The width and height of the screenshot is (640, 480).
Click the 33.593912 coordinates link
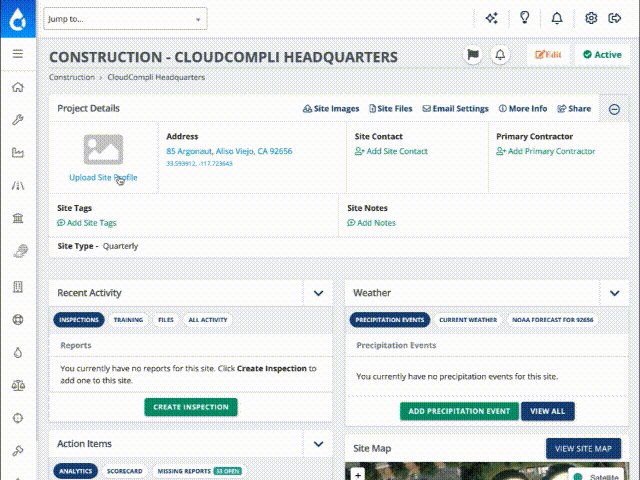click(199, 164)
